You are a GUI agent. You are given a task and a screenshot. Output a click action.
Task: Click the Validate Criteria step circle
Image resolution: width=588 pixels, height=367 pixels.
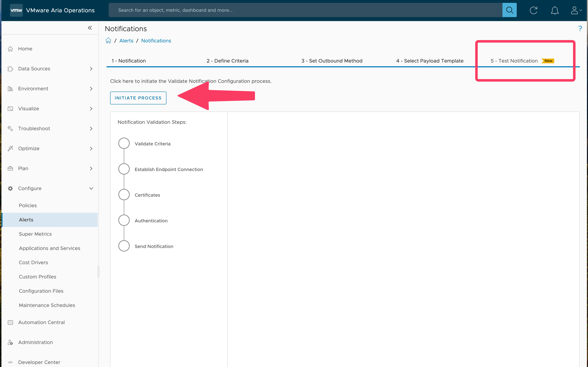click(124, 143)
